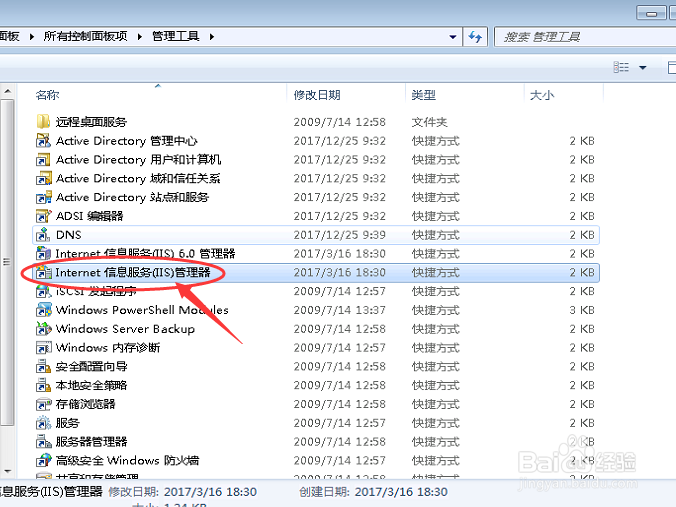Click Active Directory 域和信任关系 name

138,178
